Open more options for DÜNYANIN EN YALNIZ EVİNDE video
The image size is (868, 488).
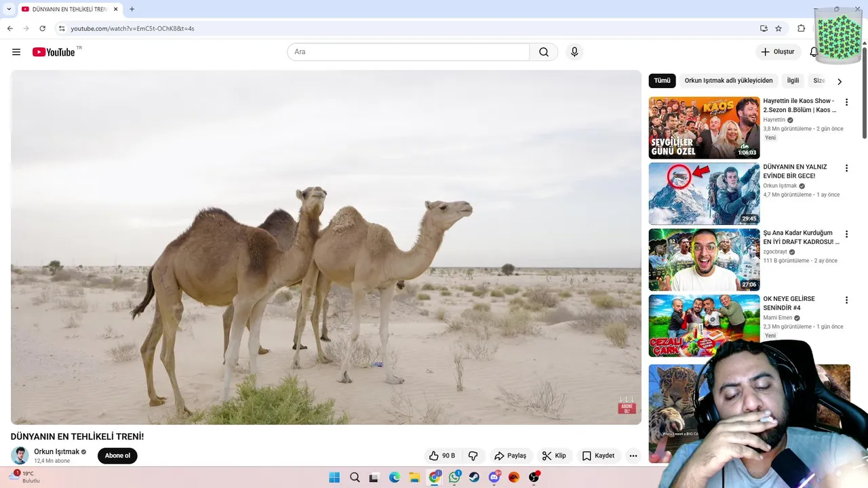(x=846, y=168)
